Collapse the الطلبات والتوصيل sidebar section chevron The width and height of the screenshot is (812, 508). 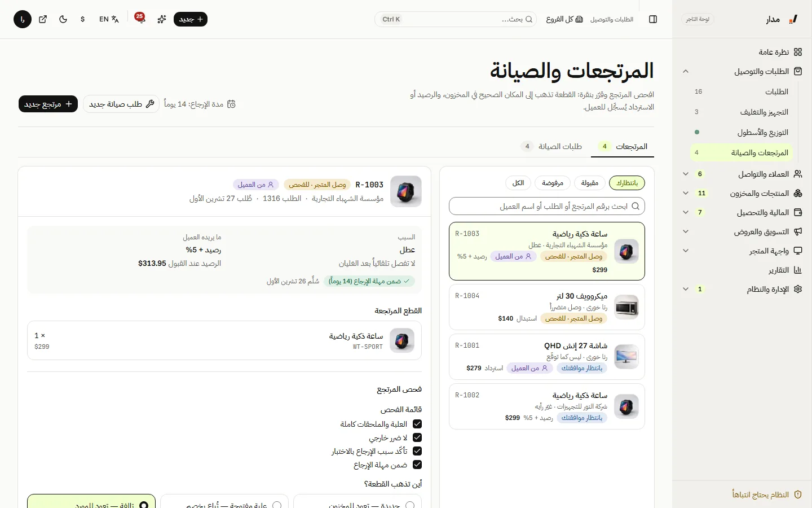pos(686,72)
